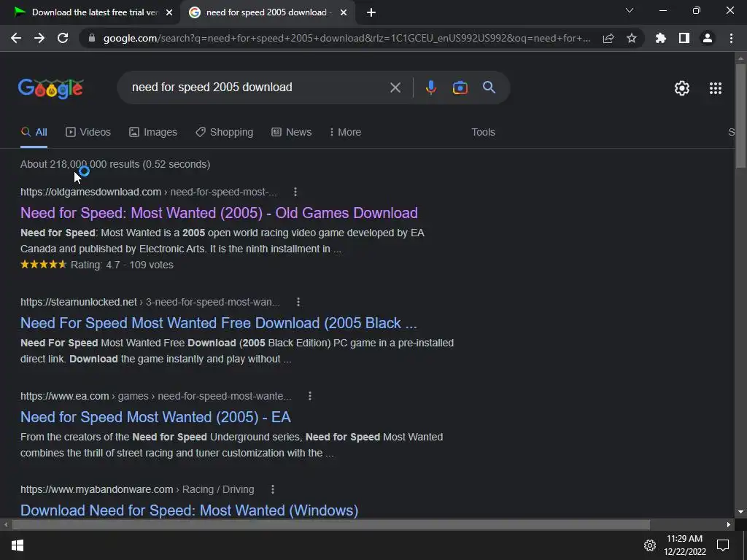
Task: Click the horizontal scrollbar thumb
Action: point(330,525)
